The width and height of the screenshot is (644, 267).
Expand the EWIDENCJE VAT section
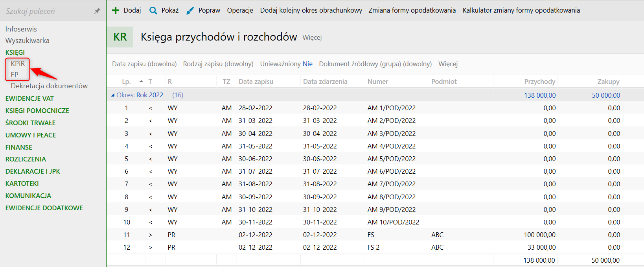tap(29, 98)
